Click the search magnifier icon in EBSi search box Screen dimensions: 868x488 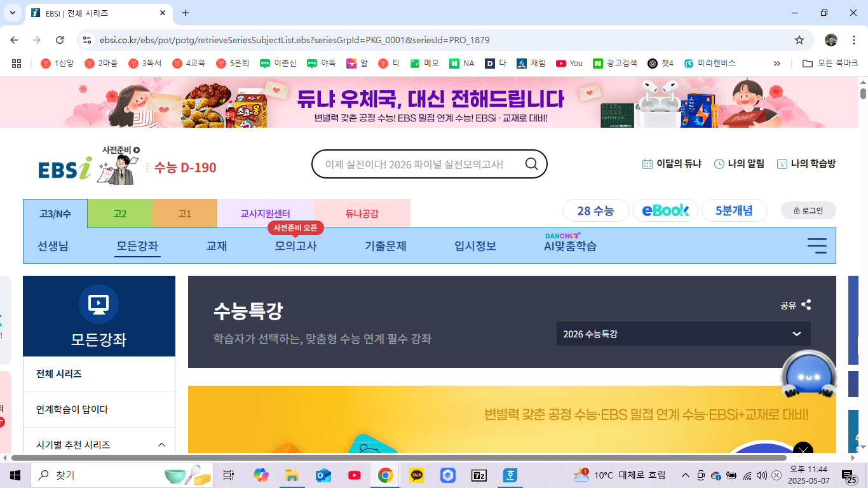point(532,165)
